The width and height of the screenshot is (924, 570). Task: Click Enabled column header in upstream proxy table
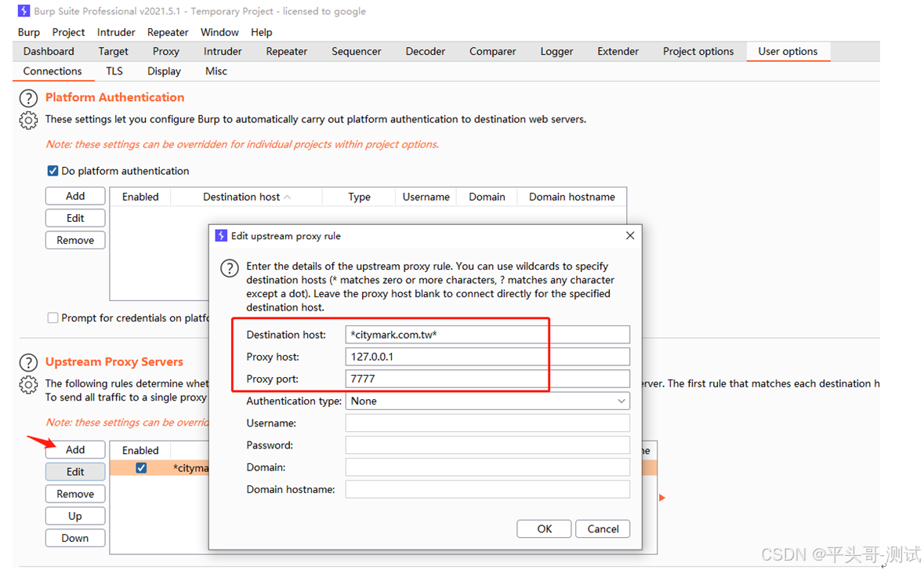pos(140,450)
